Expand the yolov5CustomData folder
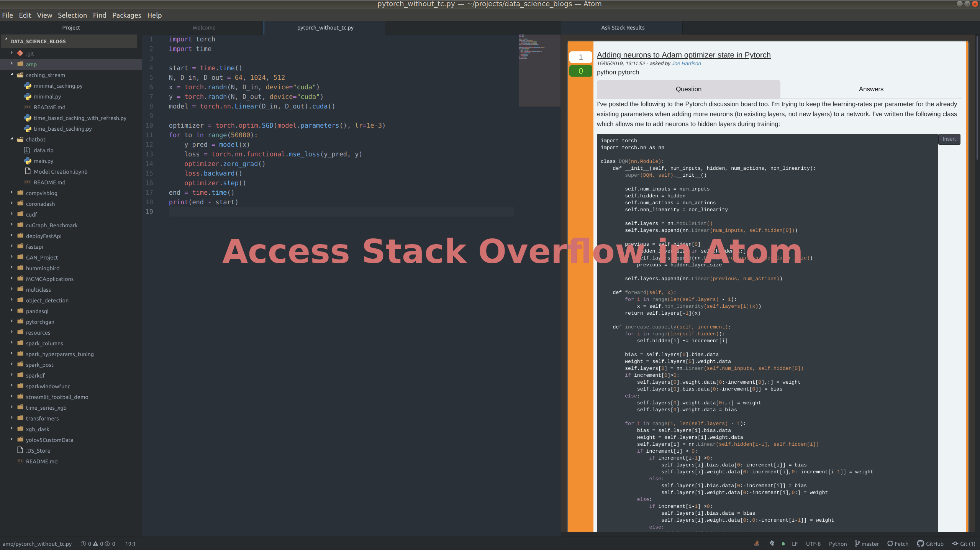Screen dimensions: 980x550 point(12,439)
